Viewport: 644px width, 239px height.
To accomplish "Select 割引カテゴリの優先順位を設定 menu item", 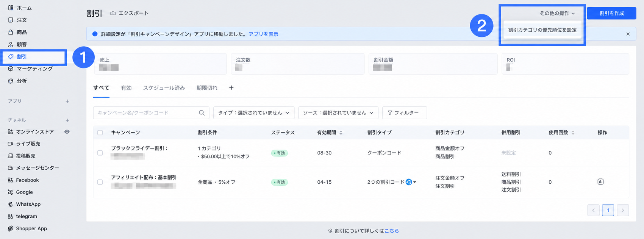I will click(542, 30).
